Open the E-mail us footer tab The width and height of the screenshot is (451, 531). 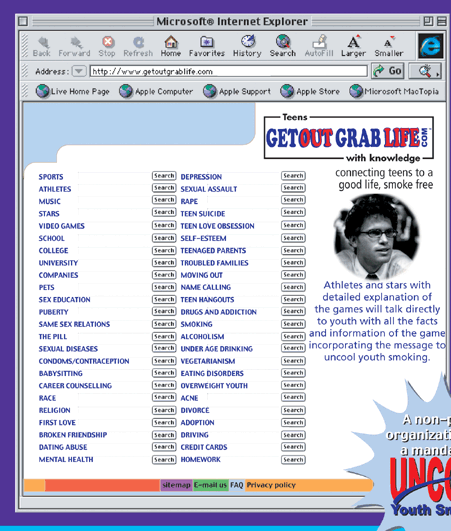pyautogui.click(x=210, y=485)
